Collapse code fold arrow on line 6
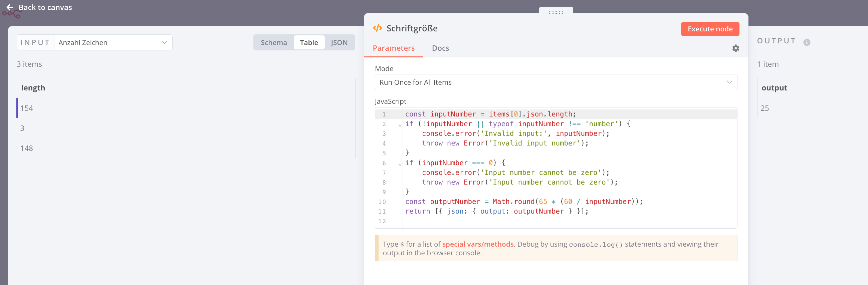Viewport: 868px width, 285px height. pyautogui.click(x=400, y=164)
